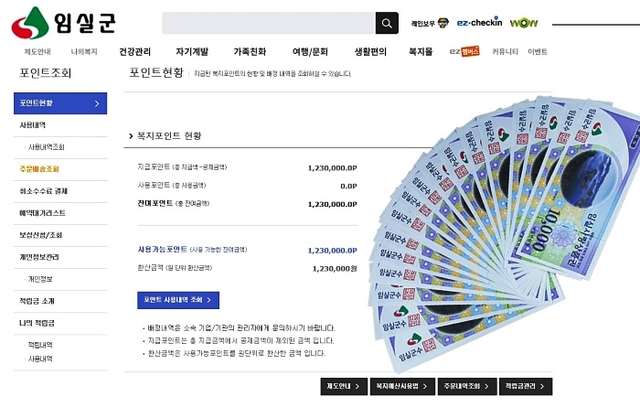Click the 복지예산사용법 bottom button
This screenshot has width=640, height=407.
(x=401, y=385)
